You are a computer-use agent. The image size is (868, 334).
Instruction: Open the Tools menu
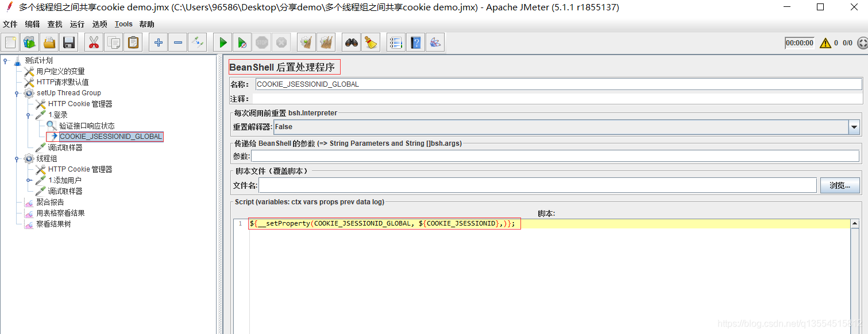(124, 24)
